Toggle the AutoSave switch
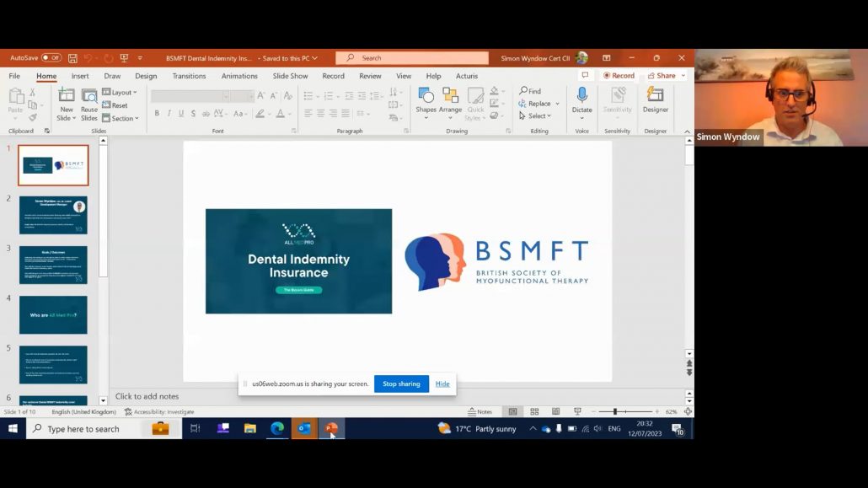The image size is (868, 488). coord(51,58)
